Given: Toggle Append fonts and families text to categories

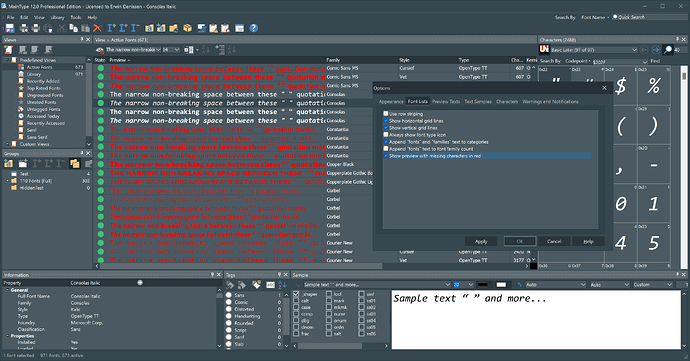Looking at the screenshot, I should tap(386, 142).
